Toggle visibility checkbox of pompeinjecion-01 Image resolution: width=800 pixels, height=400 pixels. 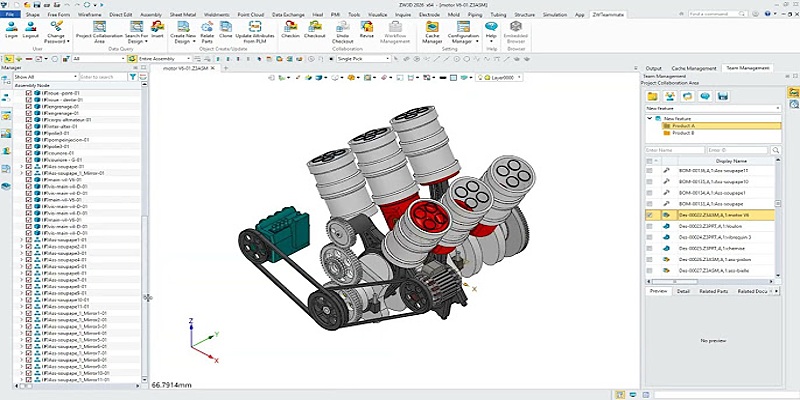pos(29,139)
